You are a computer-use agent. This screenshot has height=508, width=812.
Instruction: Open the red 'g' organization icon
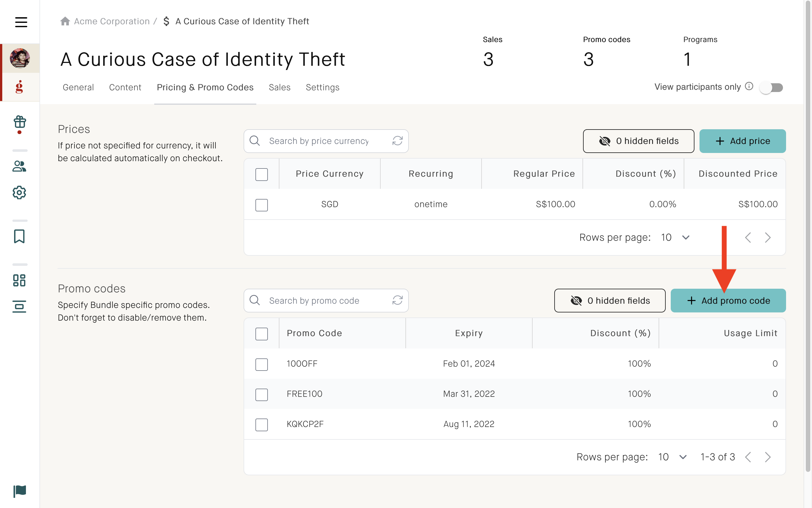(x=19, y=87)
